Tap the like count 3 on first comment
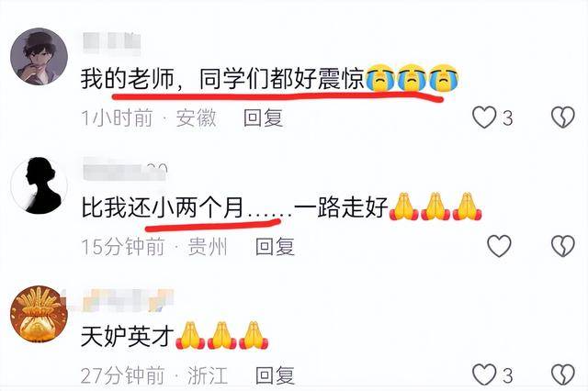The width and height of the screenshot is (588, 391). pos(507,118)
